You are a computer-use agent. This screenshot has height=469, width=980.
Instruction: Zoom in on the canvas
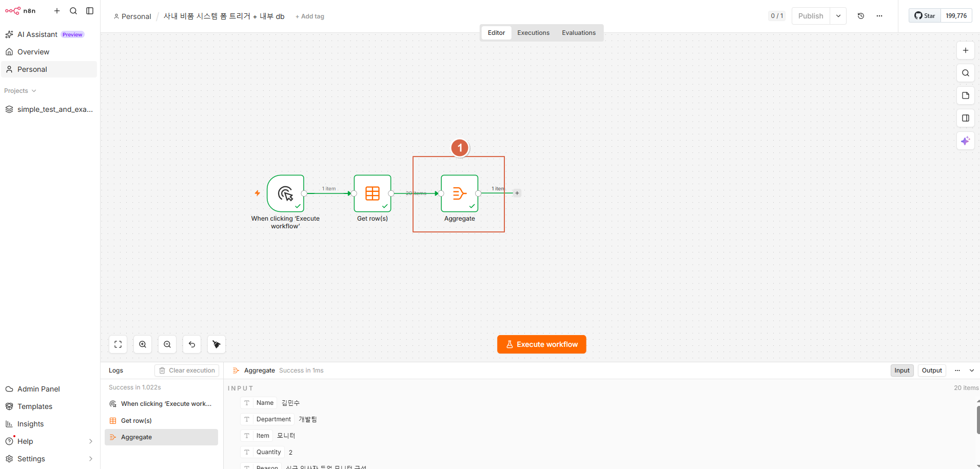pos(143,344)
